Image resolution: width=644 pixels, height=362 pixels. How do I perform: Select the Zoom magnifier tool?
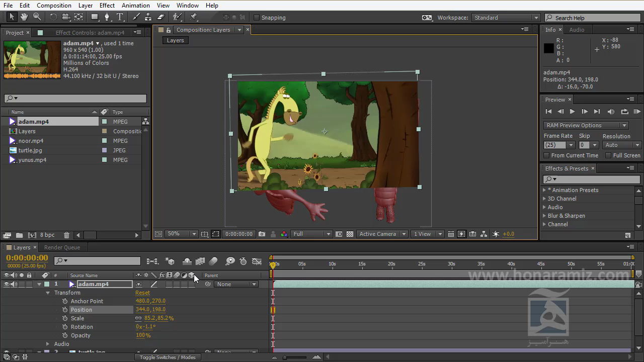coord(37,17)
